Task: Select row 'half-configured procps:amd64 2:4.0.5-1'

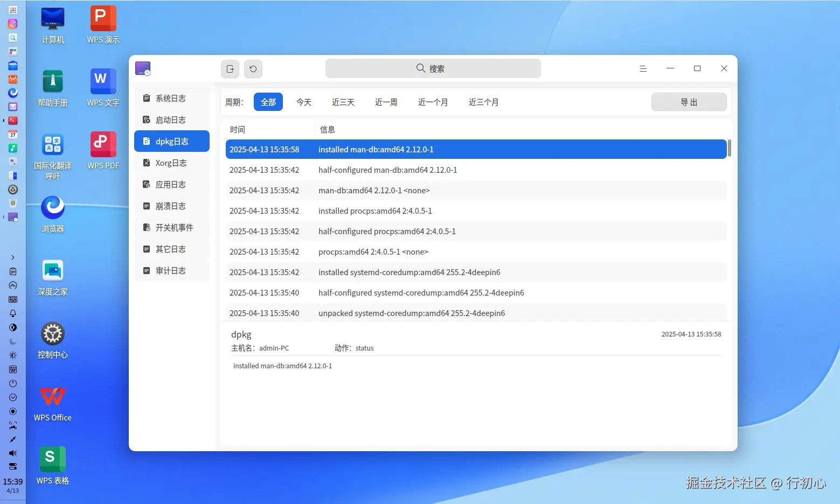Action: coord(476,232)
